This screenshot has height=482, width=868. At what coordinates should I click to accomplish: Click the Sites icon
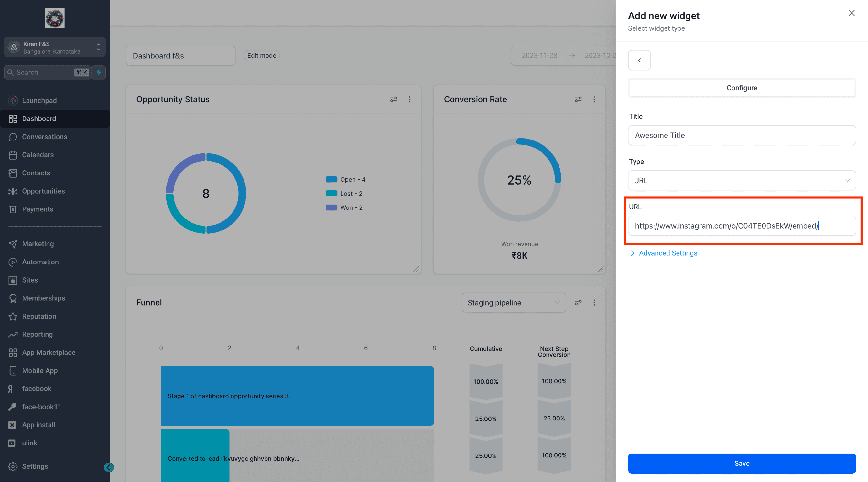coord(13,280)
